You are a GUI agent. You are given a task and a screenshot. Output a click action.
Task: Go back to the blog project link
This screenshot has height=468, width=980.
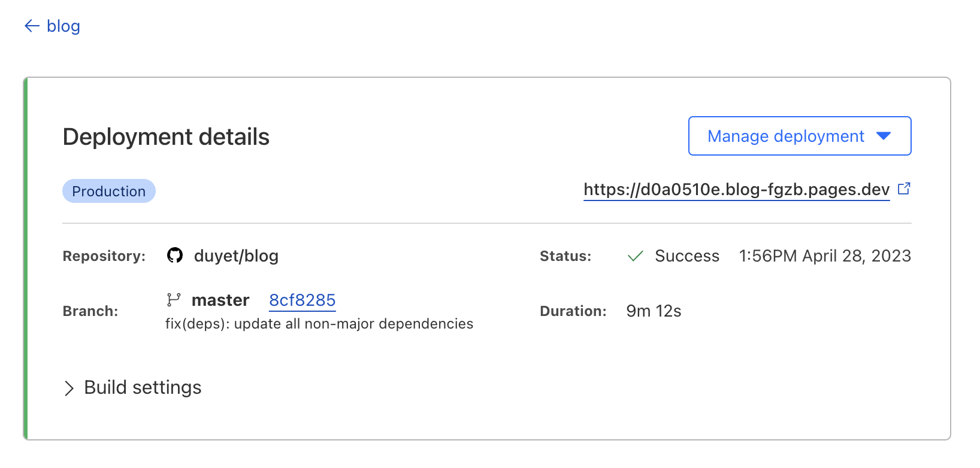63,26
